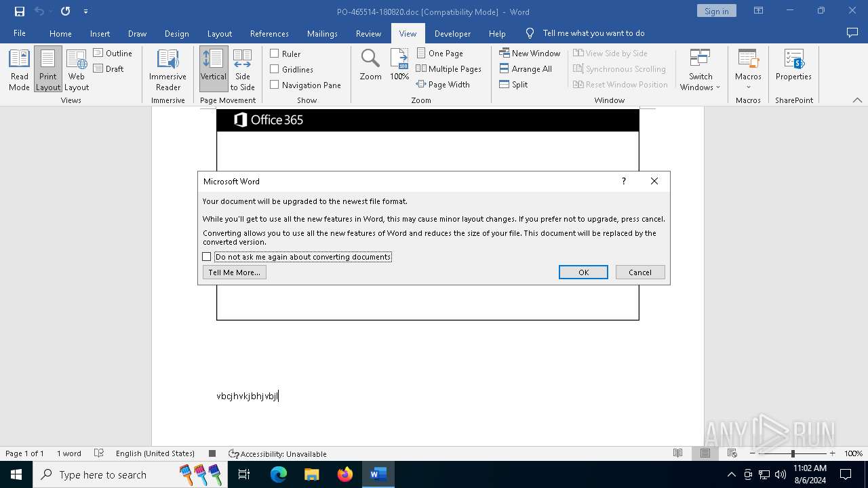Switch to Read Mode view
This screenshot has width=868, height=488.
19,70
